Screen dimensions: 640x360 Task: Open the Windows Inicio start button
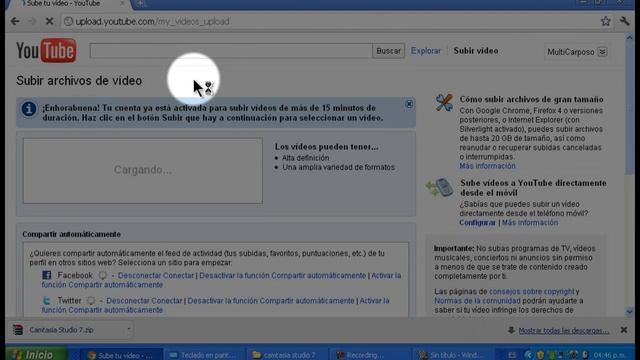pos(36,354)
